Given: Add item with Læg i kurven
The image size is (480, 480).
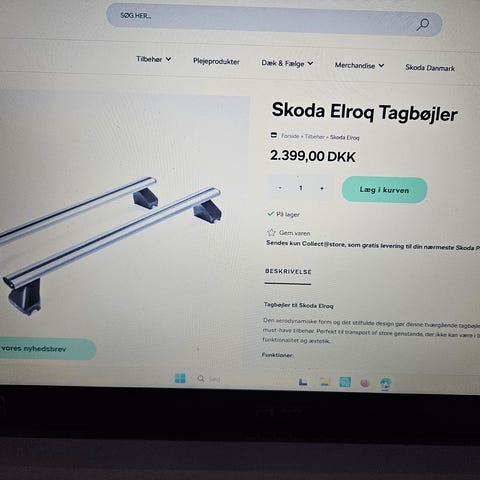Looking at the screenshot, I should 384,190.
